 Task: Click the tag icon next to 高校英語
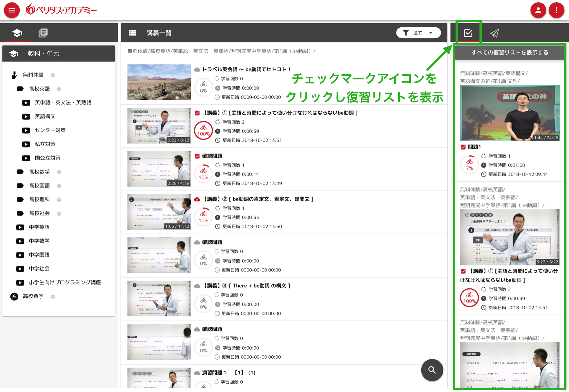(x=20, y=89)
